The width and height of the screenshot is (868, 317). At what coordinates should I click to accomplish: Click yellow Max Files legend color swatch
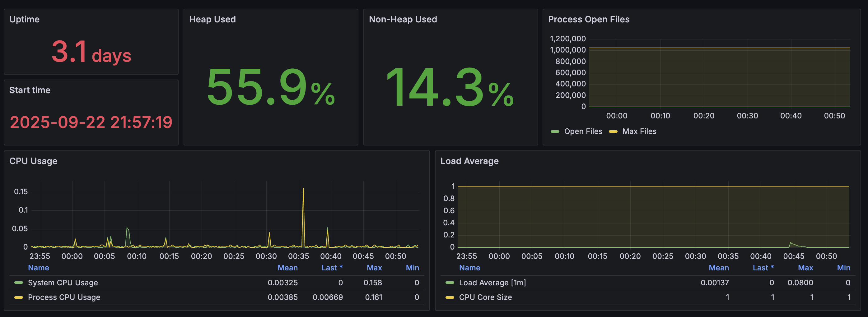(x=613, y=131)
